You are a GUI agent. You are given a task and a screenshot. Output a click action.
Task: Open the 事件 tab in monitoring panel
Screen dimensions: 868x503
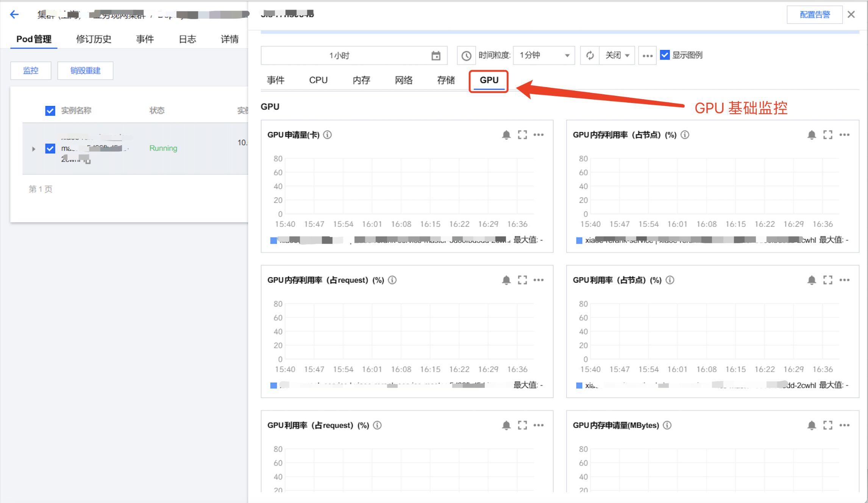(x=276, y=80)
